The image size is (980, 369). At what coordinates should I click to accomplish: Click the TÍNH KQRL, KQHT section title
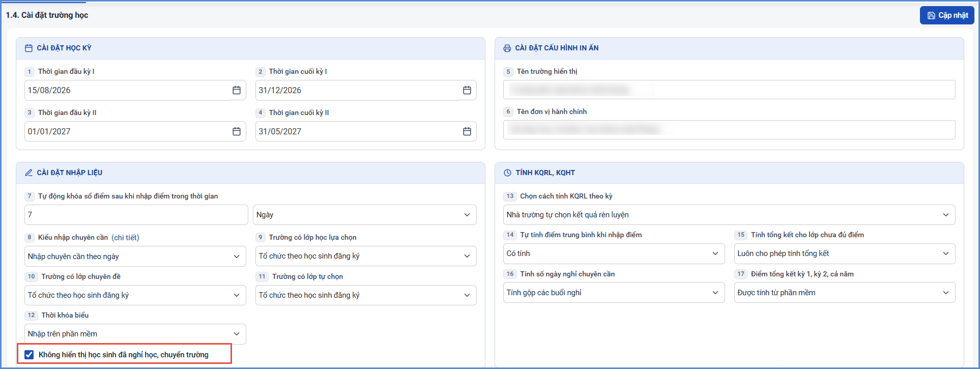point(545,173)
